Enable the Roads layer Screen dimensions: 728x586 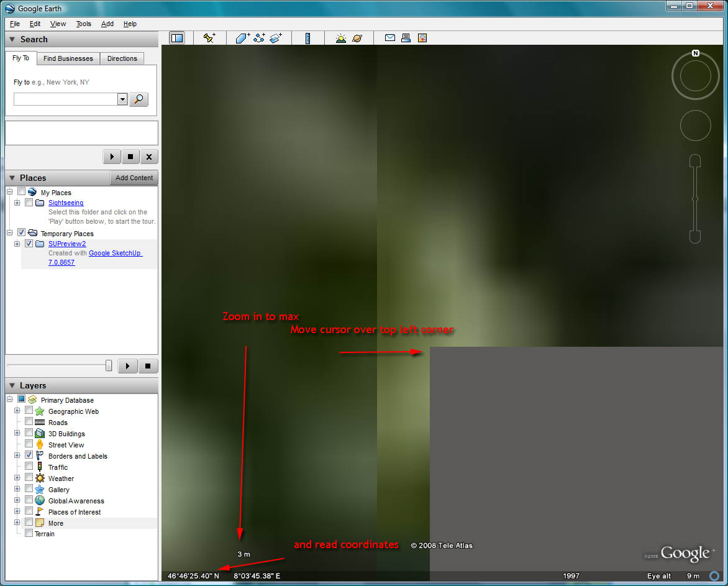point(29,421)
